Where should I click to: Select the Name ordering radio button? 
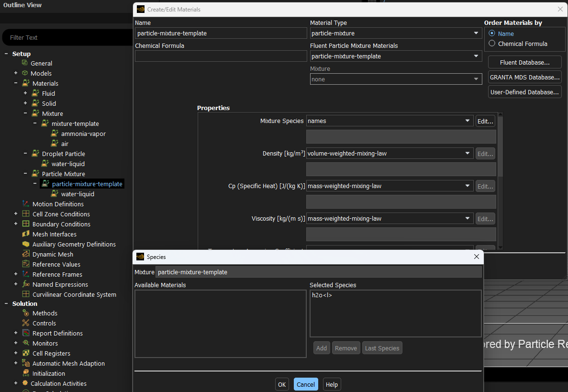pos(492,34)
